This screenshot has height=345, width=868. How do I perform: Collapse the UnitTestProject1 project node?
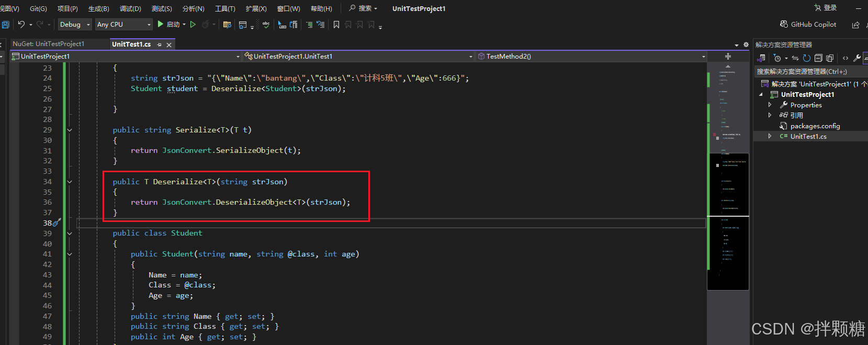point(761,95)
